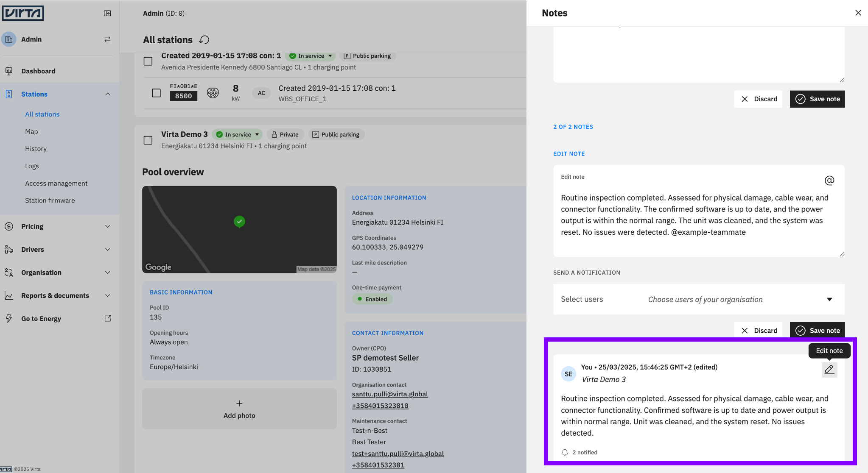Viewport: 868px width, 473px height.
Task: Save the edited note
Action: 817,330
